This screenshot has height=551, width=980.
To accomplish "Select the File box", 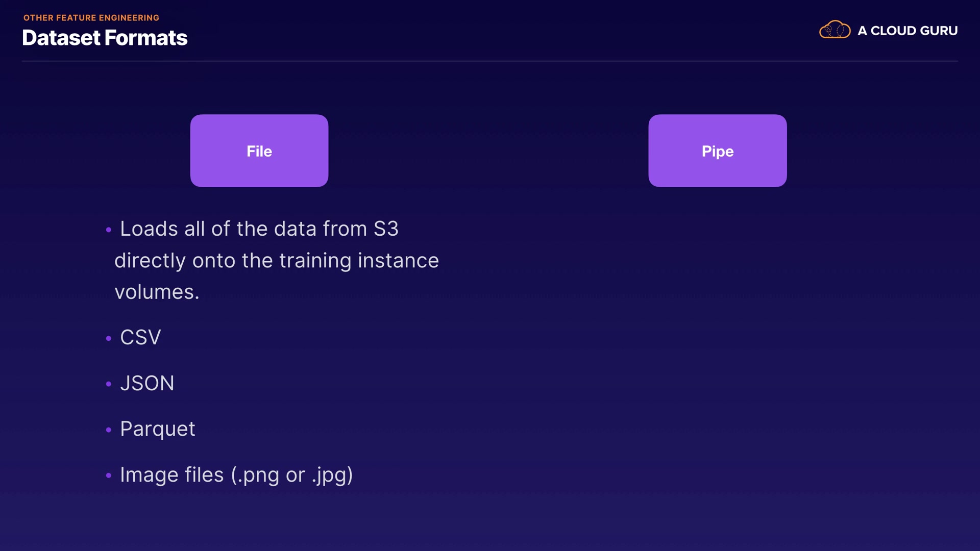I will [259, 151].
